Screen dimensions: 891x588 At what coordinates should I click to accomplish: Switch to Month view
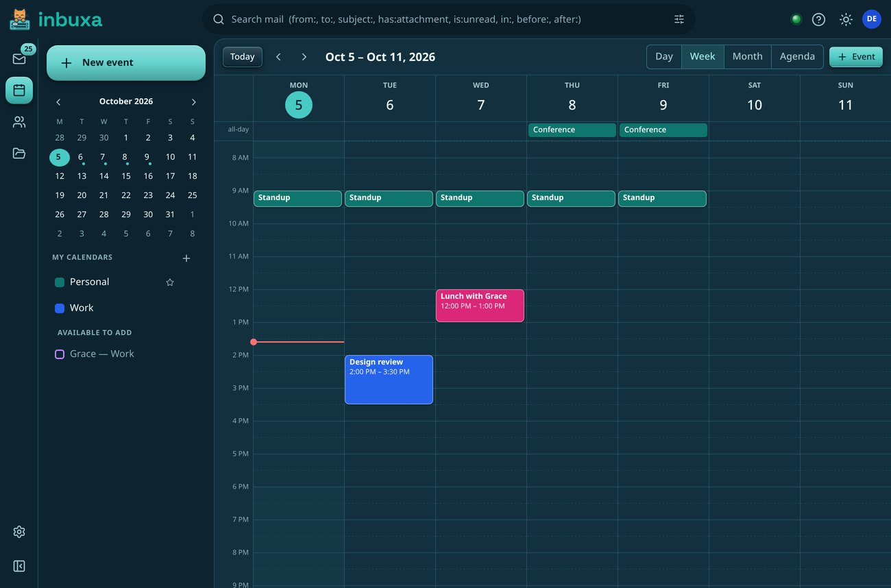pyautogui.click(x=748, y=57)
